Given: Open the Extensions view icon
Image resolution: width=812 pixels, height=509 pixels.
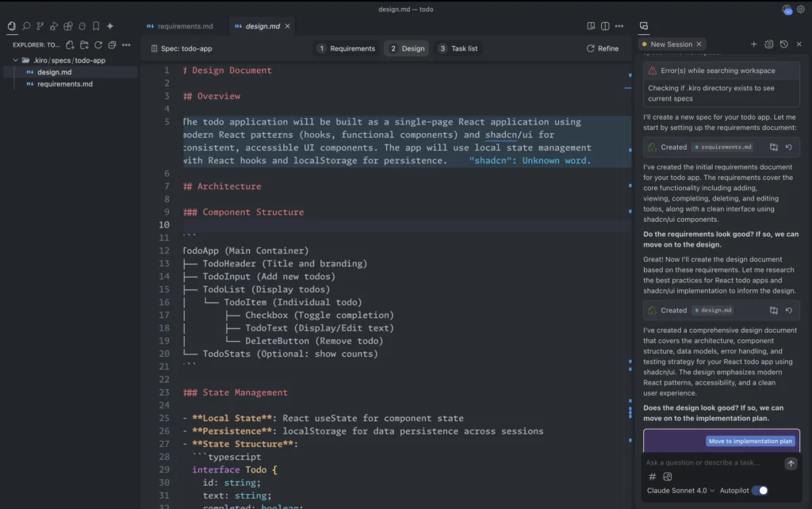Looking at the screenshot, I should click(x=68, y=26).
